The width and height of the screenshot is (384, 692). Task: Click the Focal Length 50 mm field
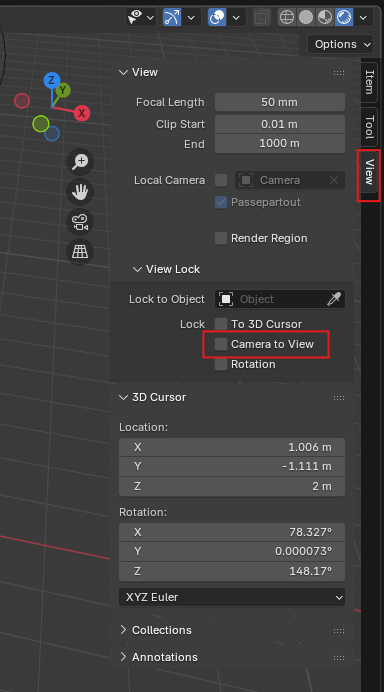click(x=280, y=102)
